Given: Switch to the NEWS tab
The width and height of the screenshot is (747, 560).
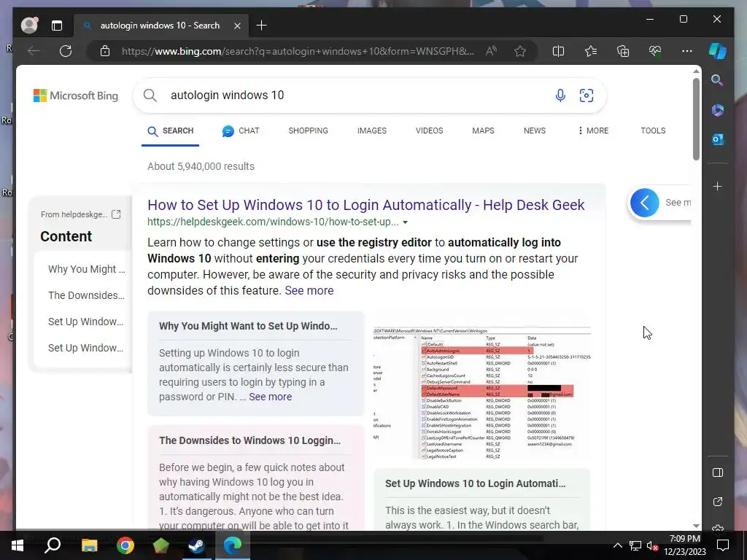Looking at the screenshot, I should point(535,131).
